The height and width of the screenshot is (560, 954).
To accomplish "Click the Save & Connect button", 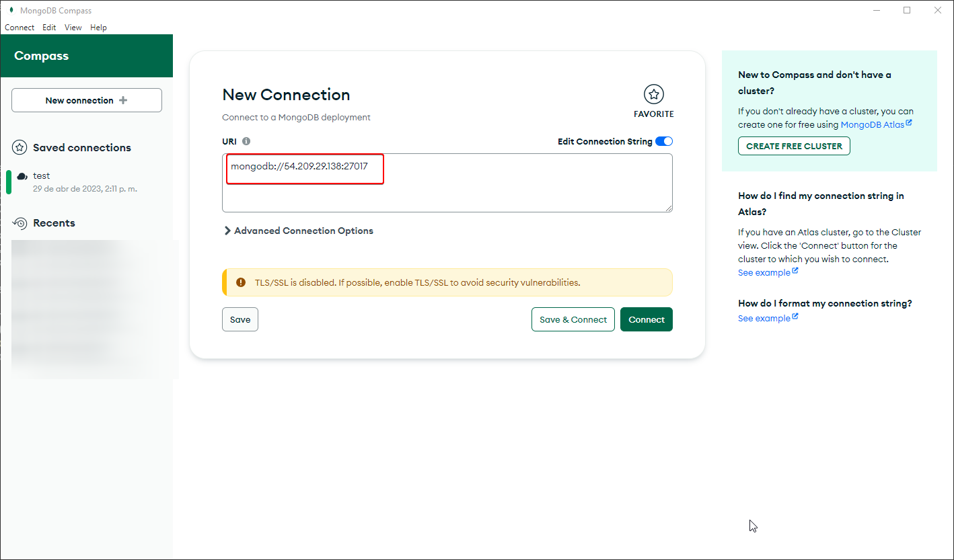I will pyautogui.click(x=573, y=319).
